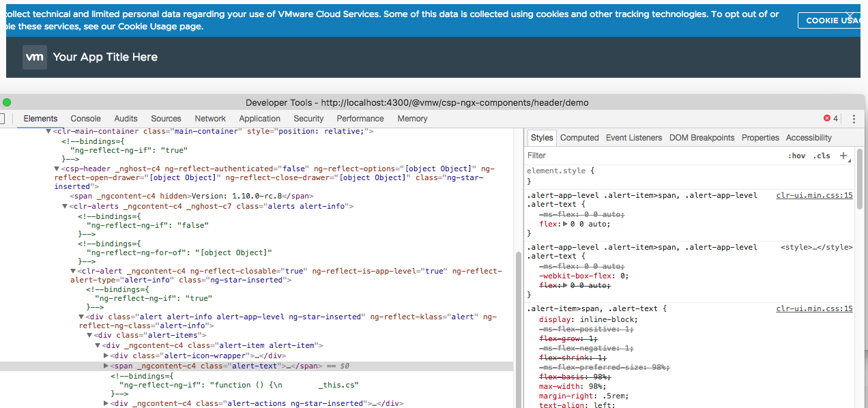This screenshot has width=868, height=408.
Task: Click the -webkit-box-flex: 0 declaration
Action: pos(583,276)
